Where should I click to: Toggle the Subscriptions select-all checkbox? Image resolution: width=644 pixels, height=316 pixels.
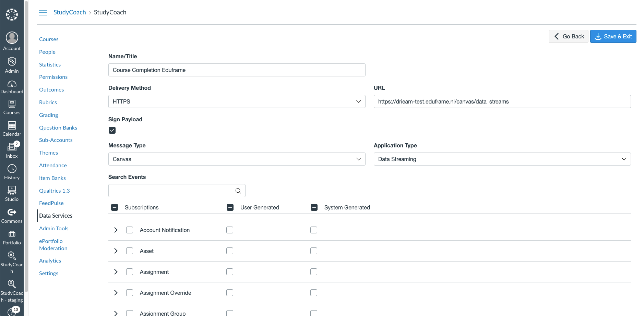coord(115,207)
